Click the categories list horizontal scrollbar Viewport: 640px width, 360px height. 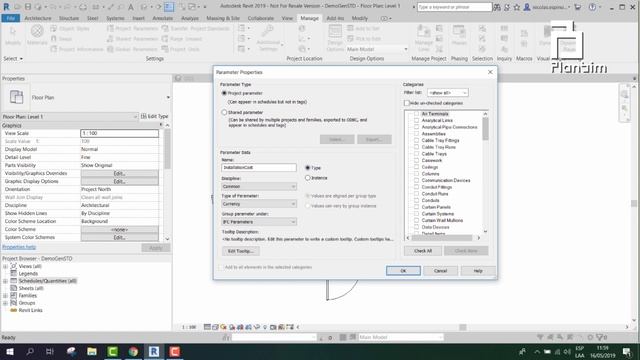point(442,238)
